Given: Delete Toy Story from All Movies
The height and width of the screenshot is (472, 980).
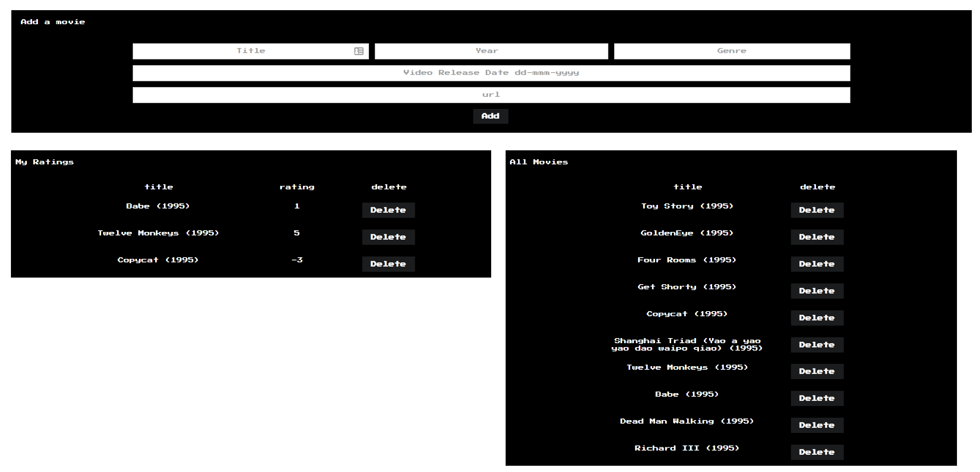Looking at the screenshot, I should 817,210.
